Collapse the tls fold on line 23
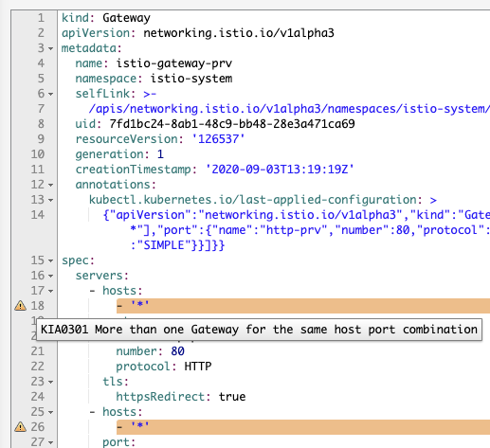The width and height of the screenshot is (490, 448). coord(50,382)
